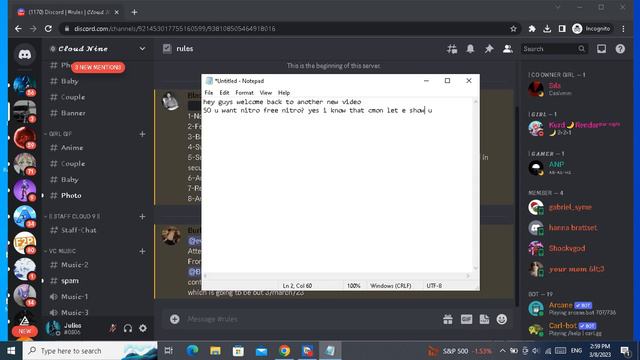Toggle member list icon

[x=508, y=49]
